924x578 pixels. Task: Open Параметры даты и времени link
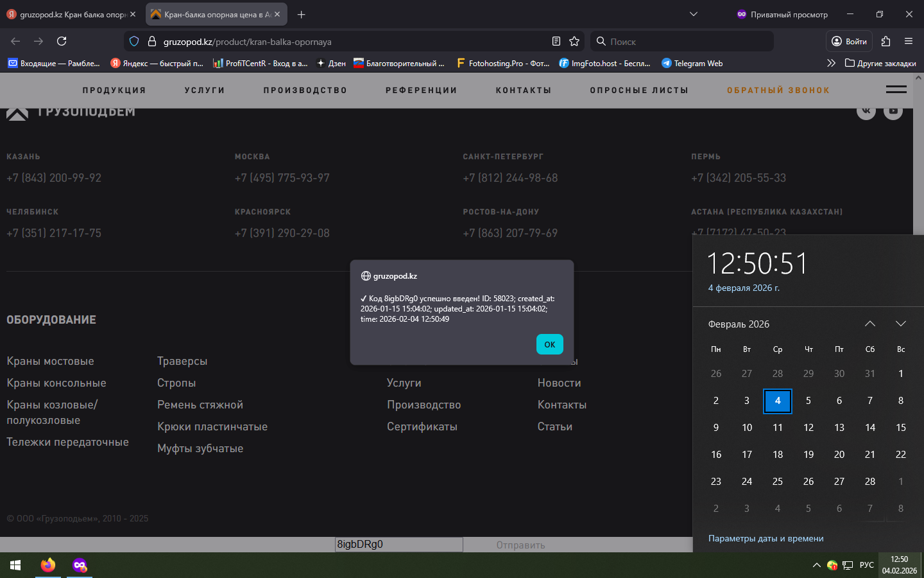click(766, 538)
